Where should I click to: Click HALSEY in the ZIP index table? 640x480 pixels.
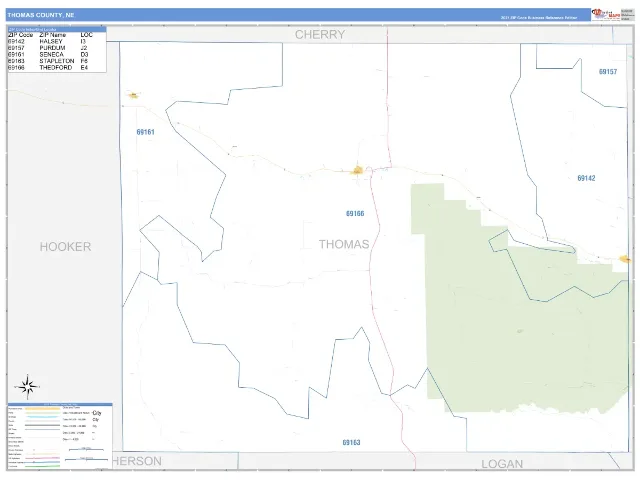(51, 42)
